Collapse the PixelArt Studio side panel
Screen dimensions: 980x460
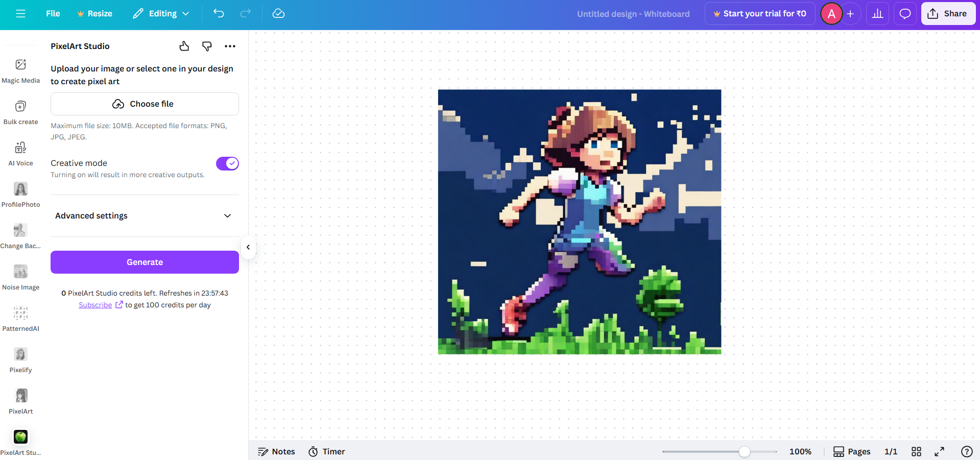tap(248, 247)
